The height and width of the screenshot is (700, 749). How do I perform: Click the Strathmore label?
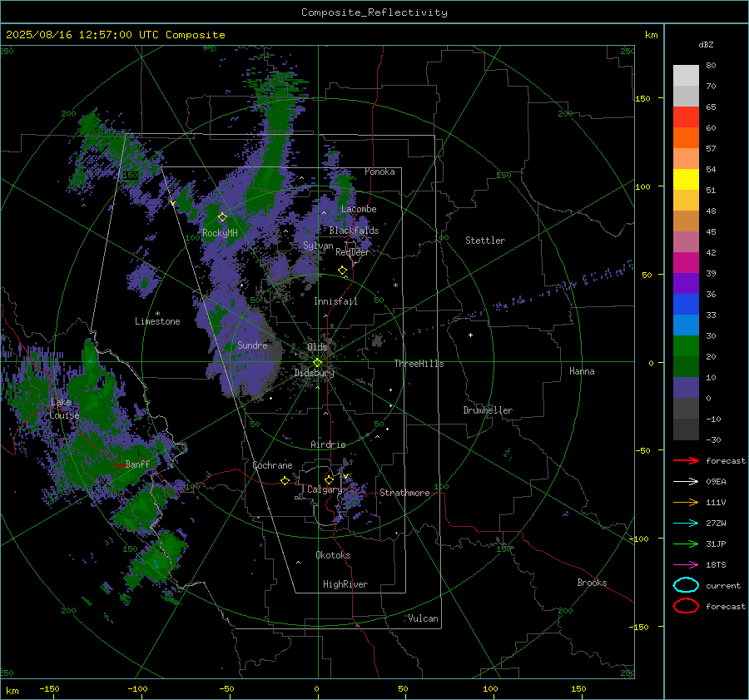(404, 493)
